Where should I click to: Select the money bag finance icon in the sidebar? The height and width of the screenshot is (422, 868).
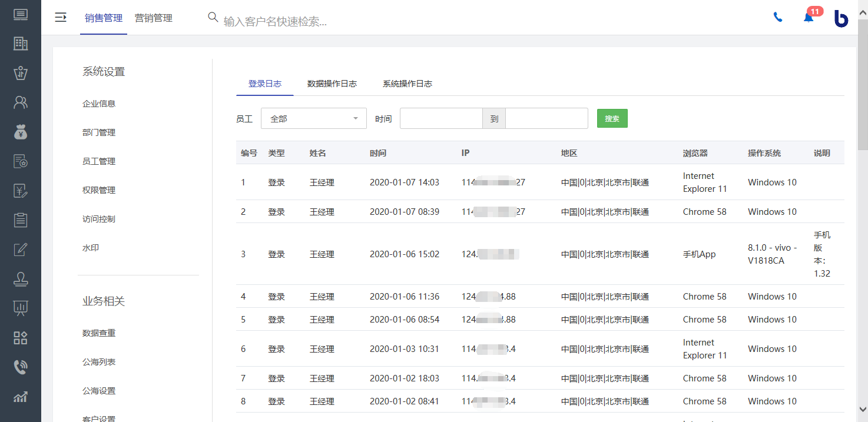pyautogui.click(x=20, y=132)
